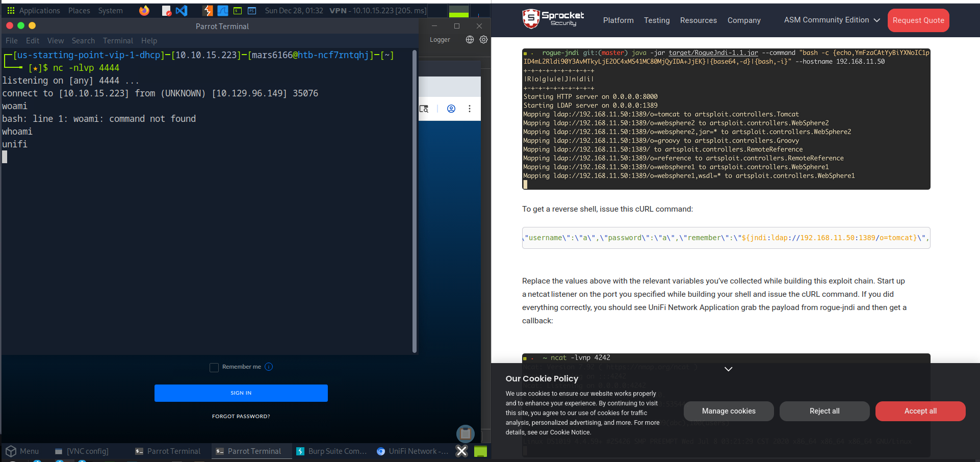Open the settings gear next to Logger
Screen dimensions: 980x462
[483, 39]
